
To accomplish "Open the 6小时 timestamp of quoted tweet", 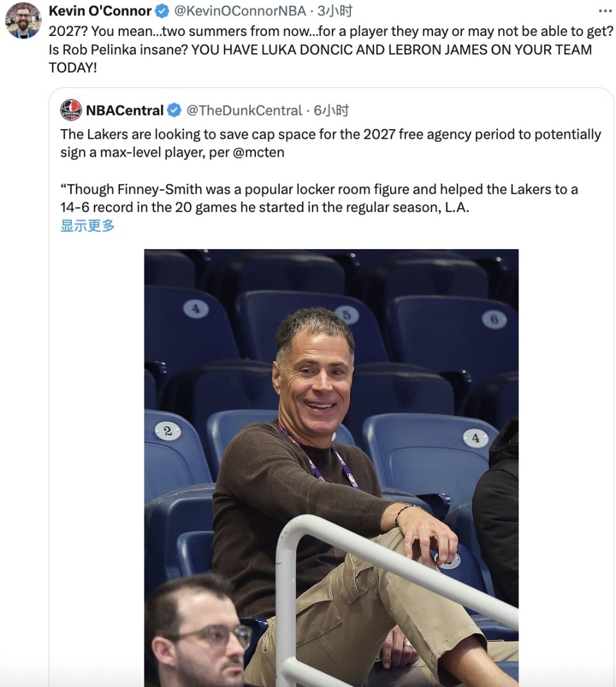I will click(332, 110).
